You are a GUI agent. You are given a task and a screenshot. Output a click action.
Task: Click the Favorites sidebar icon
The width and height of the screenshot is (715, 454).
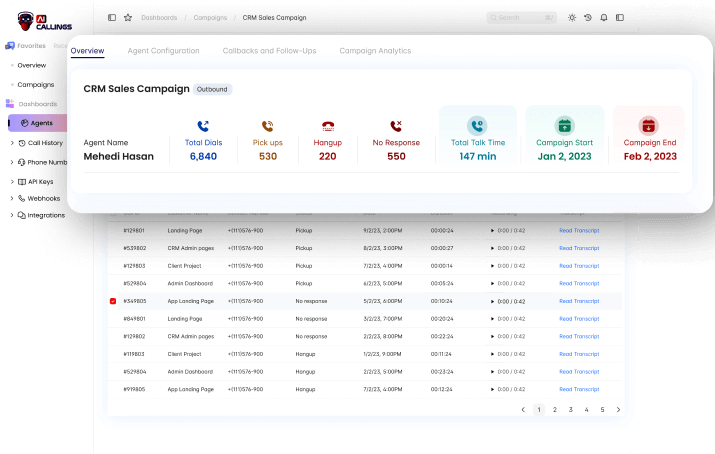[x=10, y=46]
